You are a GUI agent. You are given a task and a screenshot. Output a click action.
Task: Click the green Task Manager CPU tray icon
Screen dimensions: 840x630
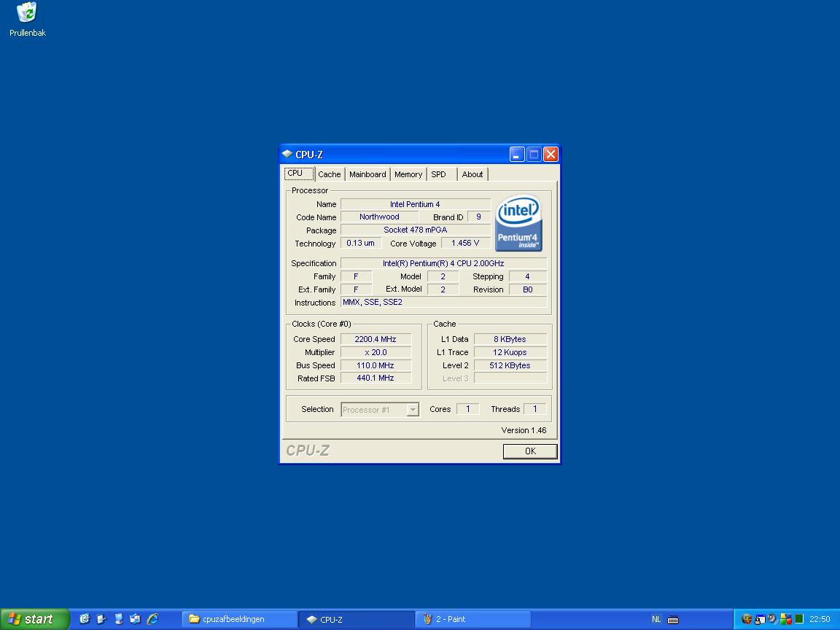click(x=799, y=619)
